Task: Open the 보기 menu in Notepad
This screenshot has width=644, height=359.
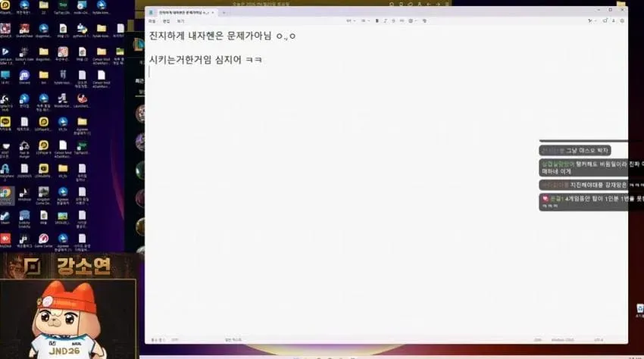Action: pos(181,21)
